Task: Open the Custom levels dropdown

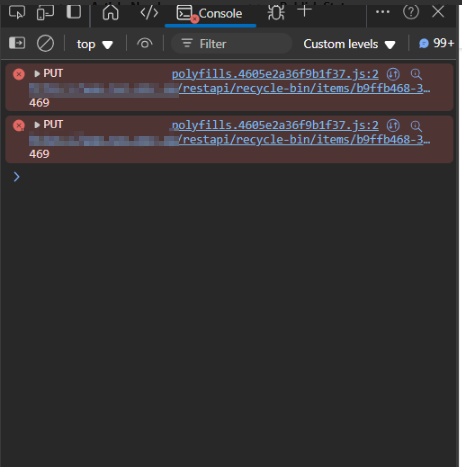Action: coord(349,44)
